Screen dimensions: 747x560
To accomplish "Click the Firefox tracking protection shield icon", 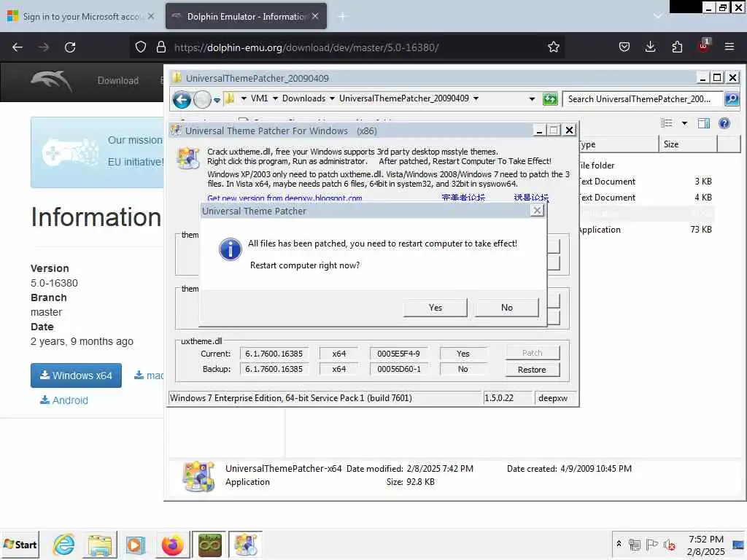I will tap(141, 47).
